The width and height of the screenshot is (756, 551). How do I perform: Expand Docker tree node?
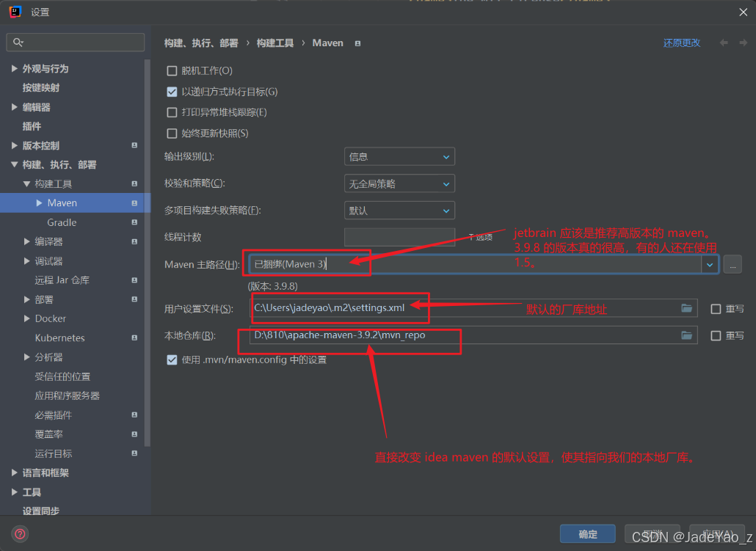point(26,318)
